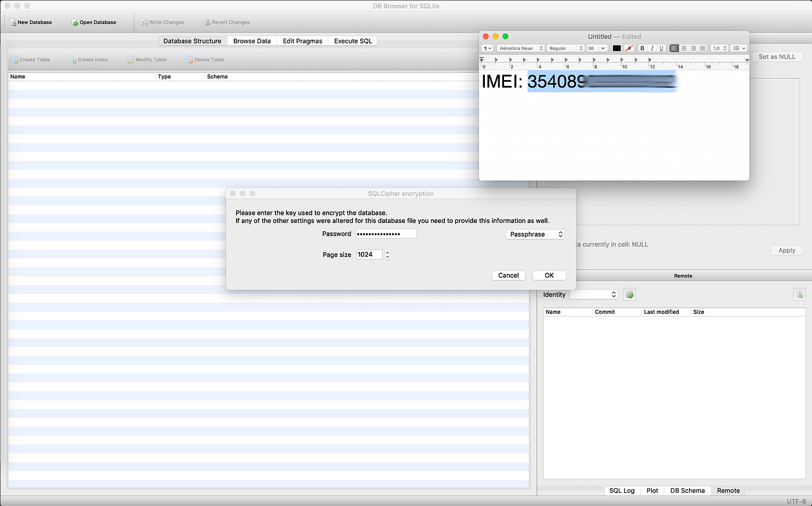Screen dimensions: 812x506
Task: Open the text background color swatch
Action: pos(629,48)
